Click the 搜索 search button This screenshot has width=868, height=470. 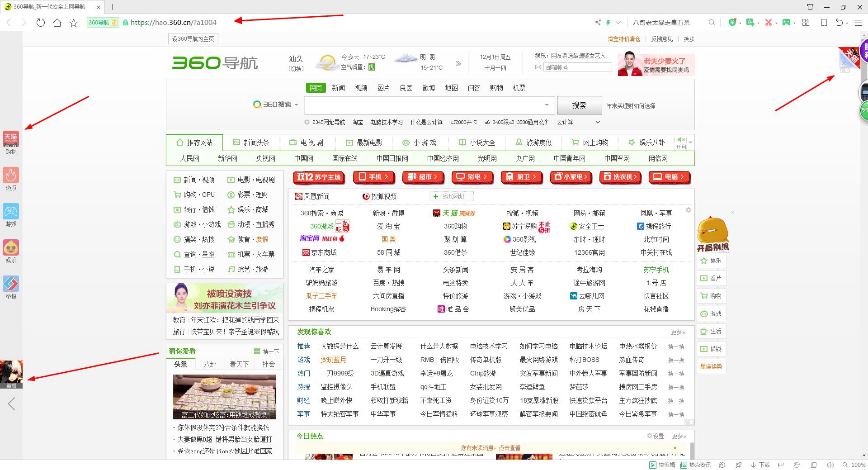coord(579,105)
